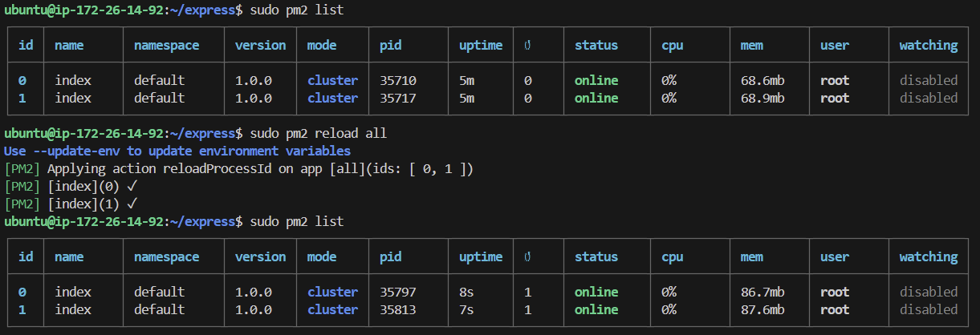This screenshot has height=335, width=980.
Task: Click 'root' user in the 68.6mb row
Action: 835,80
